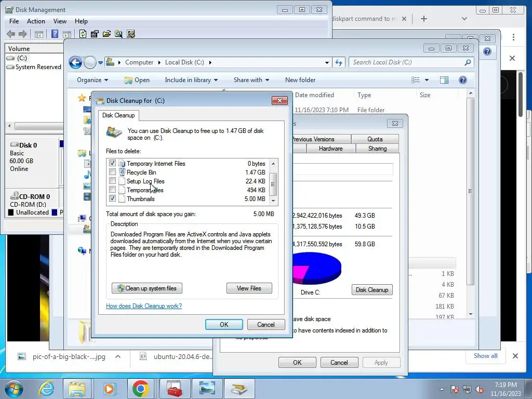Switch to the Quota tab in Properties
Screen dimensions: 532x399
point(375,139)
